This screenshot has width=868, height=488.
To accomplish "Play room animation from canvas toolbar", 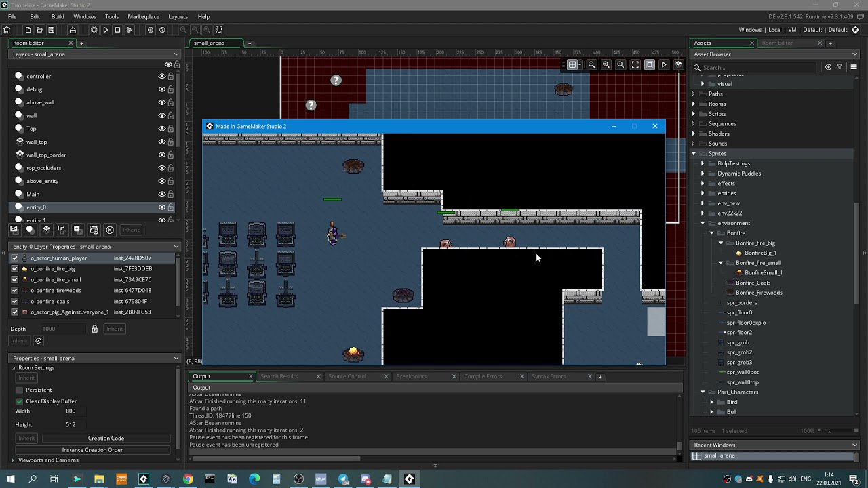I will click(664, 64).
